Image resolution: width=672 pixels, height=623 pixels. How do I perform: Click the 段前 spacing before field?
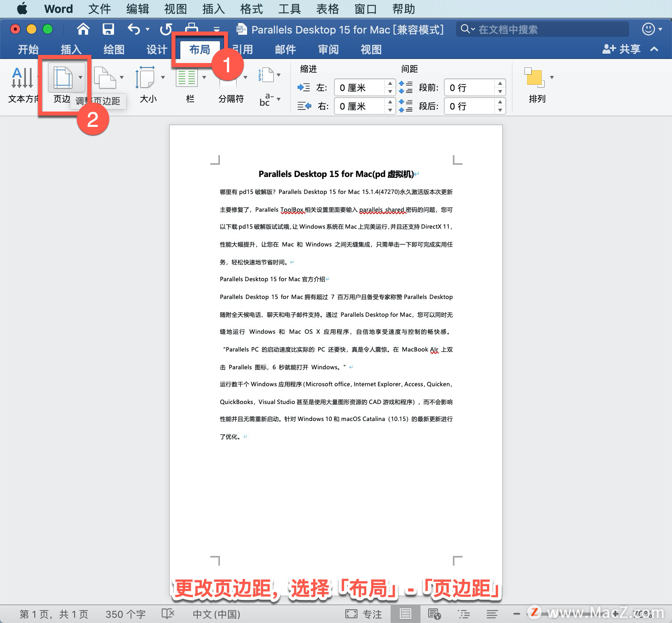coord(469,88)
